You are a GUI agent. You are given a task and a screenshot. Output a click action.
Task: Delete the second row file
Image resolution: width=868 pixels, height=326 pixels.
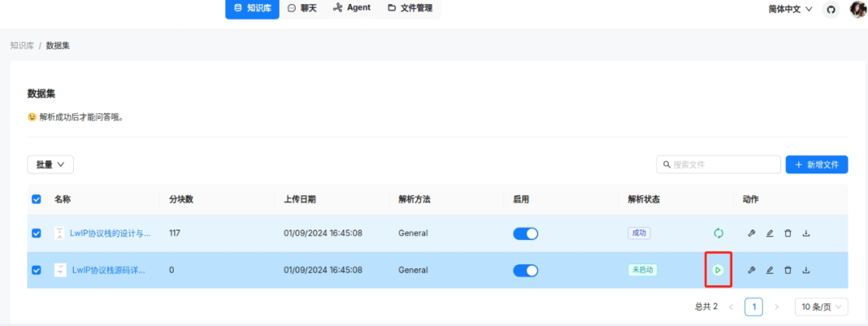[788, 270]
